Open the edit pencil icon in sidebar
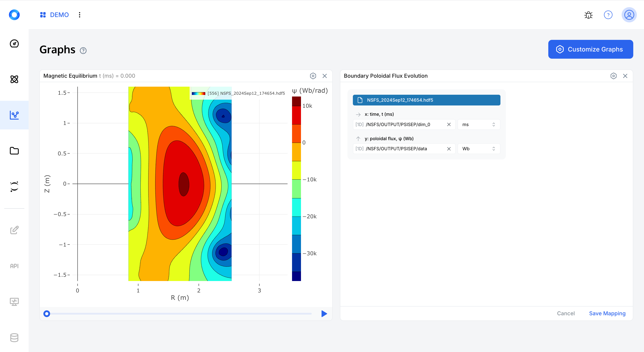This screenshot has height=352, width=644. (x=14, y=230)
